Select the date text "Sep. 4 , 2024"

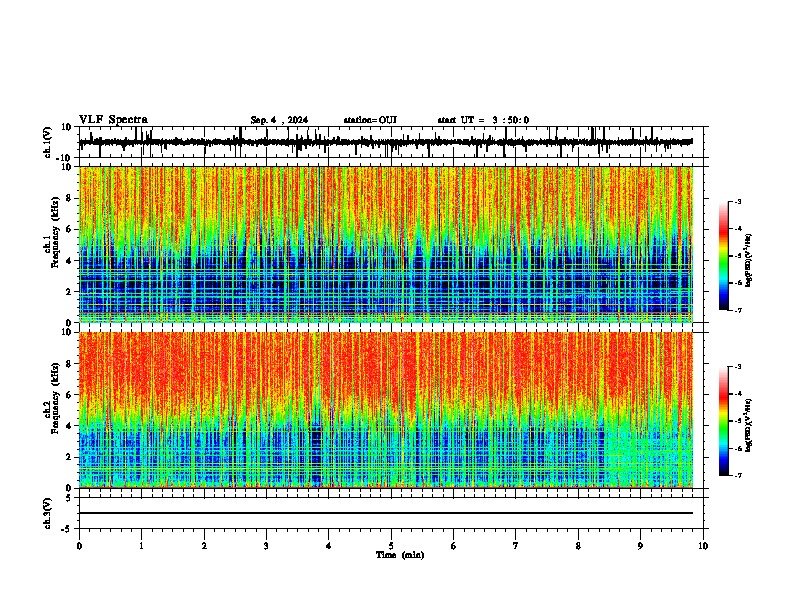click(279, 120)
